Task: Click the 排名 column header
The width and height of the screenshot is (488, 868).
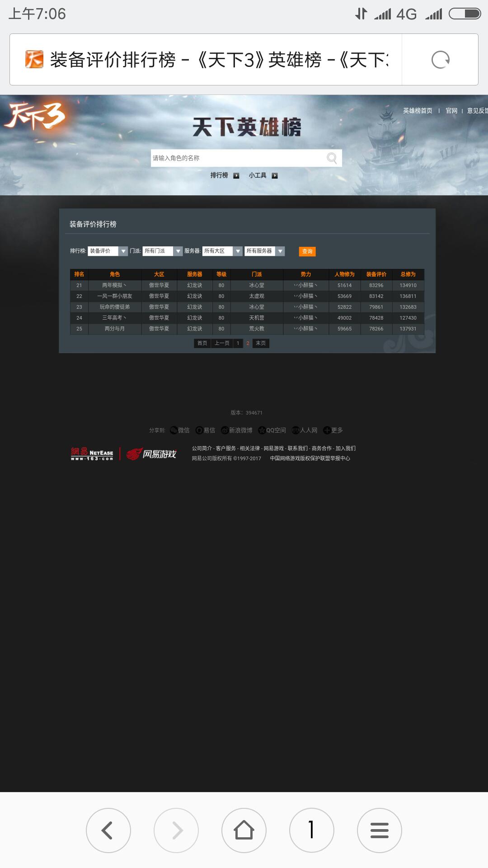Action: 79,274
